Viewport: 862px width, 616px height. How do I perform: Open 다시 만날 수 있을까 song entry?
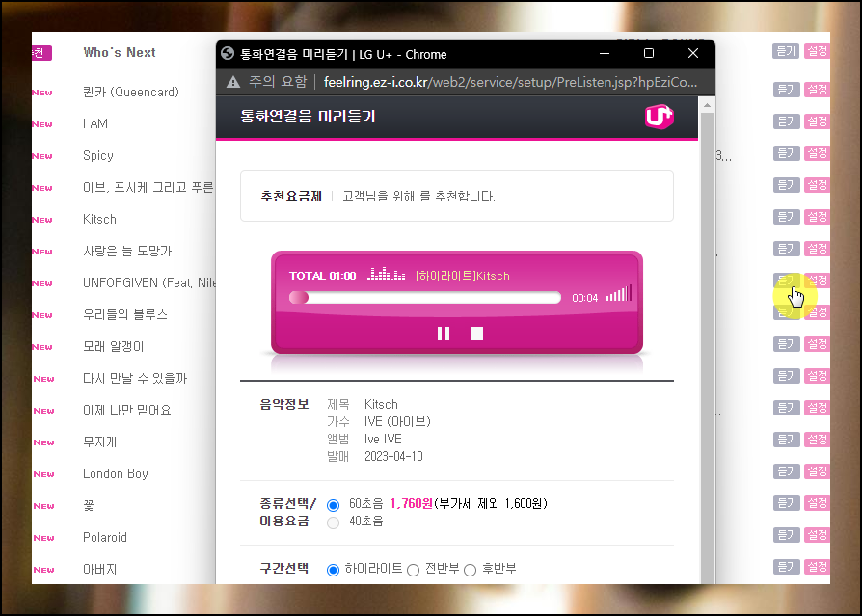pos(135,378)
